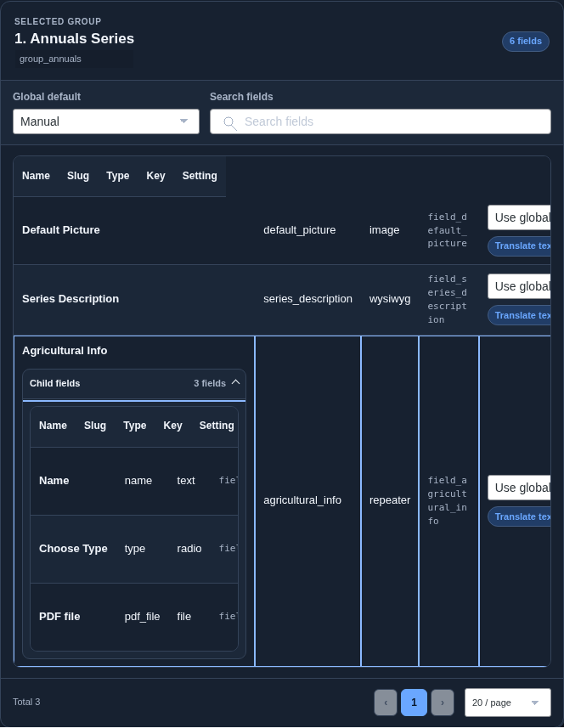Click the main table Setting column header
This screenshot has width=564, height=728.
point(200,176)
